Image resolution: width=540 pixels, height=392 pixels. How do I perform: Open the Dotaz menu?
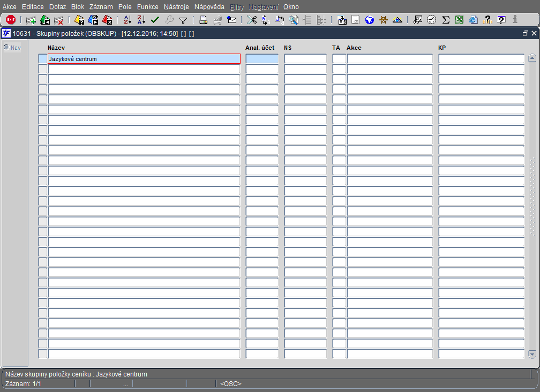tap(57, 7)
